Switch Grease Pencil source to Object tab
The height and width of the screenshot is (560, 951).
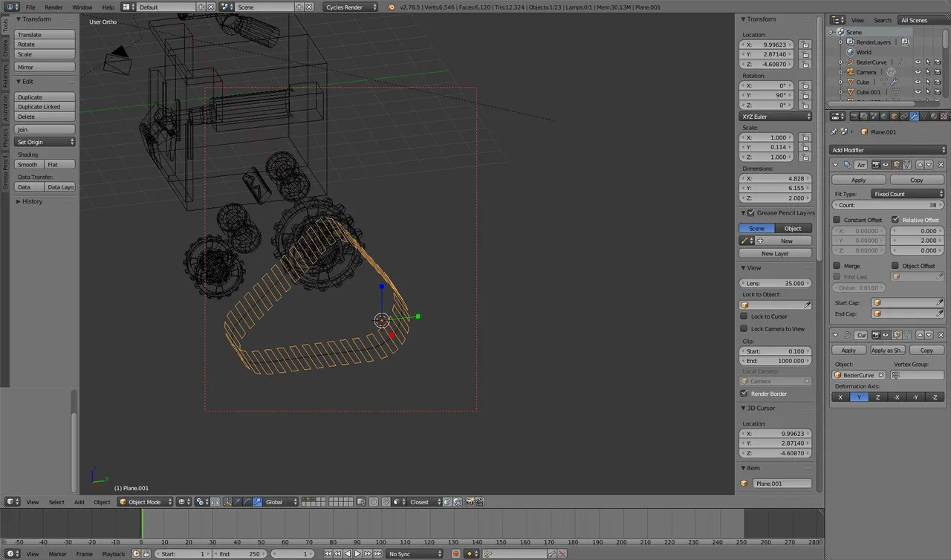coord(793,228)
